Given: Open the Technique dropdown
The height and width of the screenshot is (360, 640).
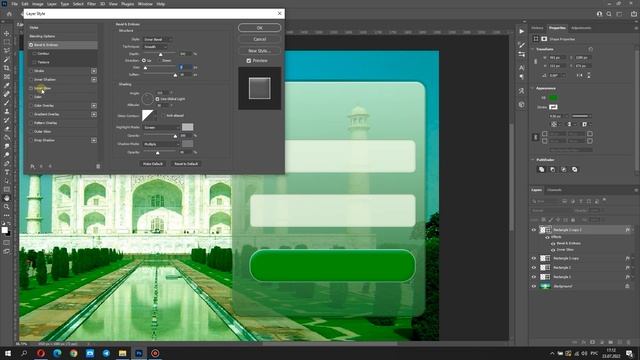Looking at the screenshot, I should coord(155,47).
